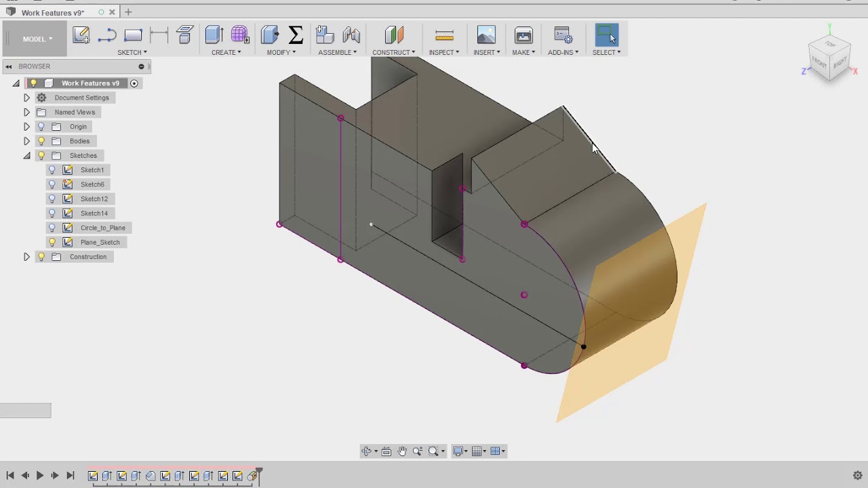Click the construction plane feature in timeline
Viewport: 868px width, 488px height.
tap(252, 476)
